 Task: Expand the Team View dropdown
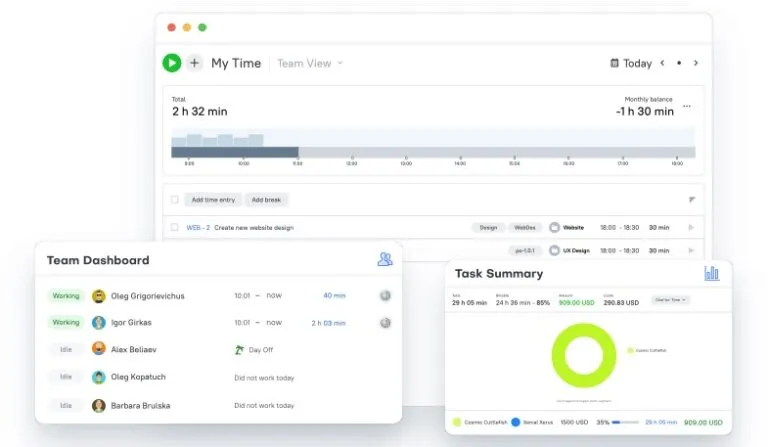[x=309, y=63]
